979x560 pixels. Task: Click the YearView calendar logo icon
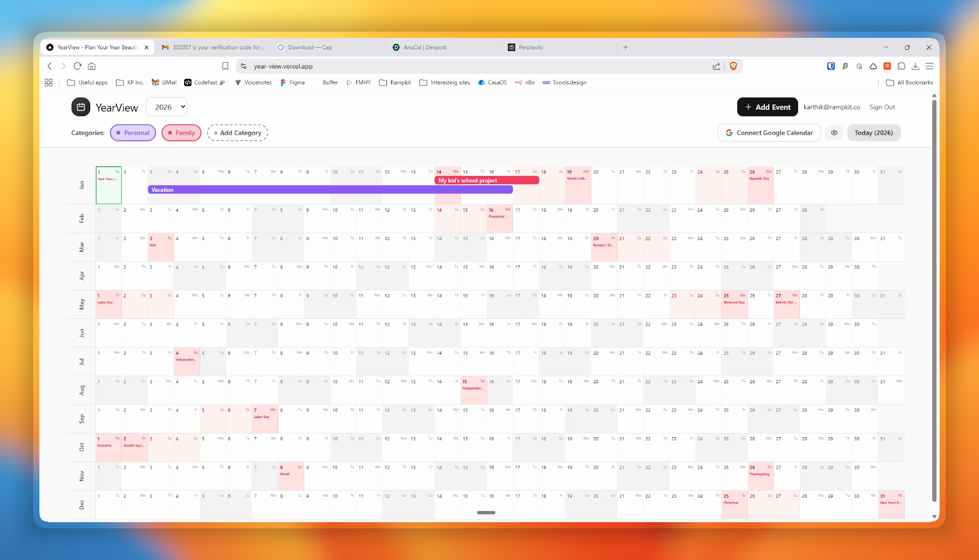tap(80, 107)
